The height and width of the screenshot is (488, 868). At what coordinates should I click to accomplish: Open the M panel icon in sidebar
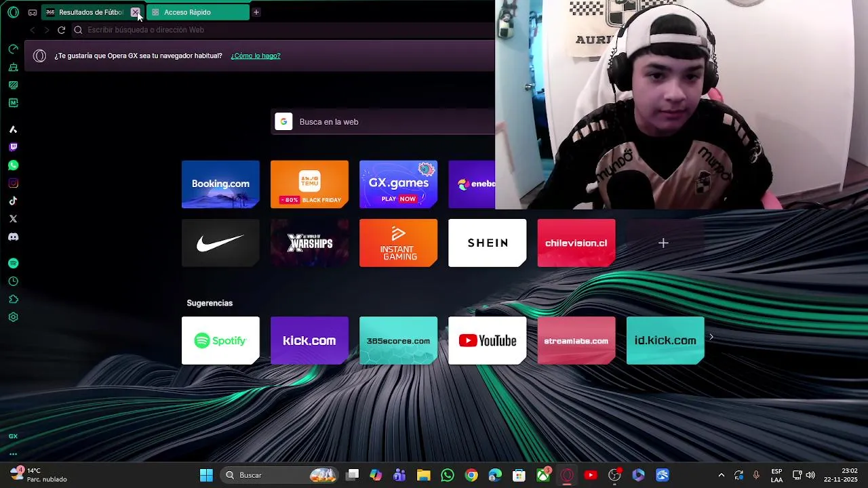13,103
